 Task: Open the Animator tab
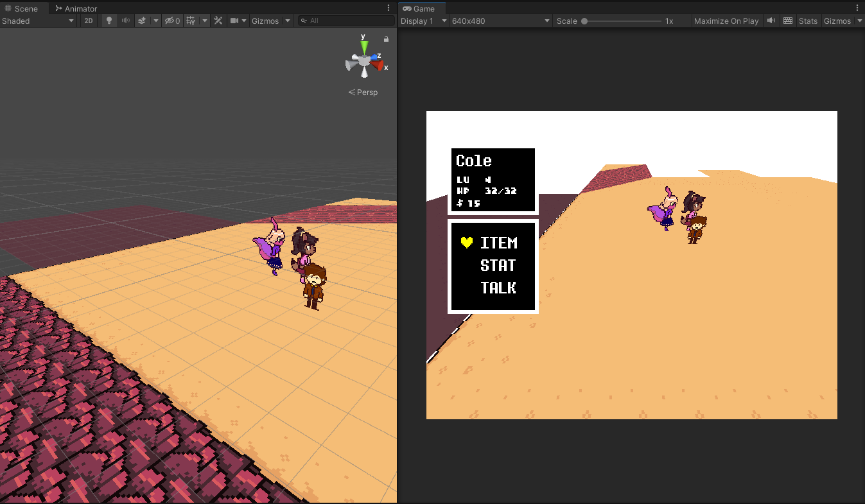76,8
